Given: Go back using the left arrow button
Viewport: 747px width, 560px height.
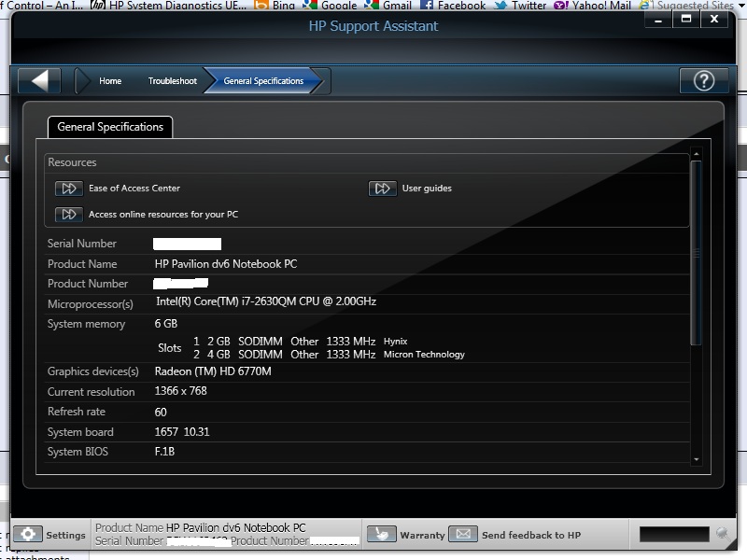Looking at the screenshot, I should point(39,80).
